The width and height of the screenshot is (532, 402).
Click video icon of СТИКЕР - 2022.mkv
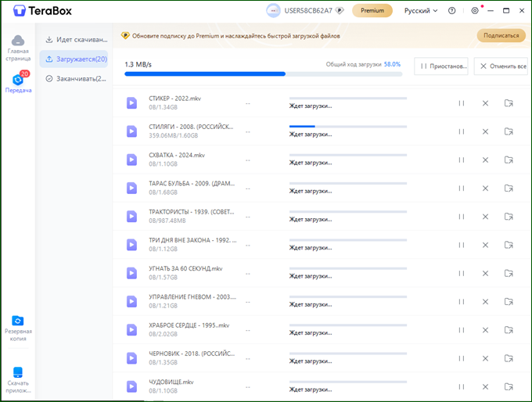coord(131,103)
